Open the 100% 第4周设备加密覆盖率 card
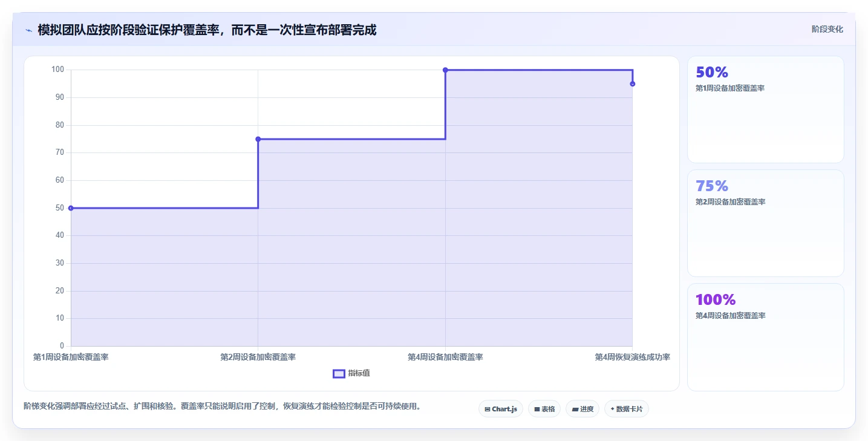 click(x=765, y=337)
